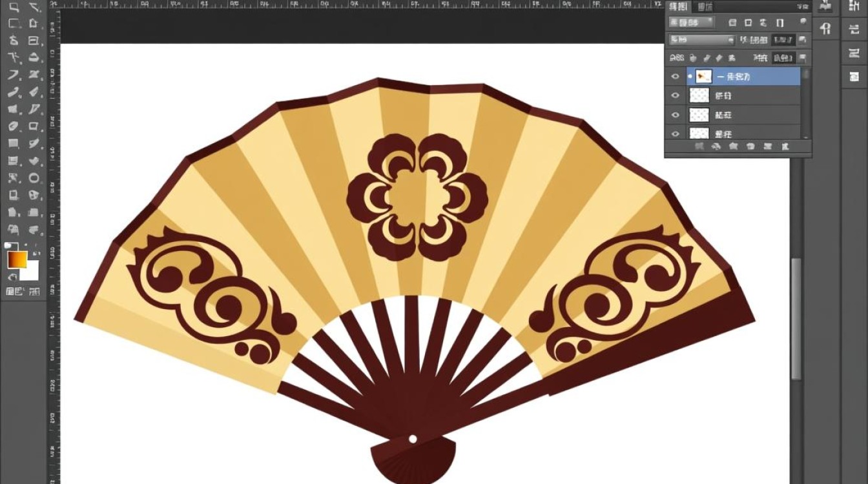The width and height of the screenshot is (868, 484).
Task: Switch to the second panel tab beside Layers
Action: [x=705, y=7]
